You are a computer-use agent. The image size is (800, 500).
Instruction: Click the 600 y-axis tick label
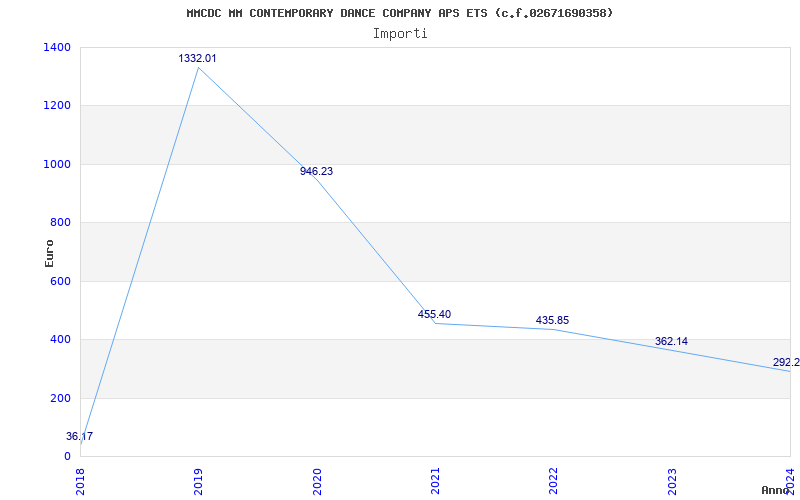tap(61, 281)
